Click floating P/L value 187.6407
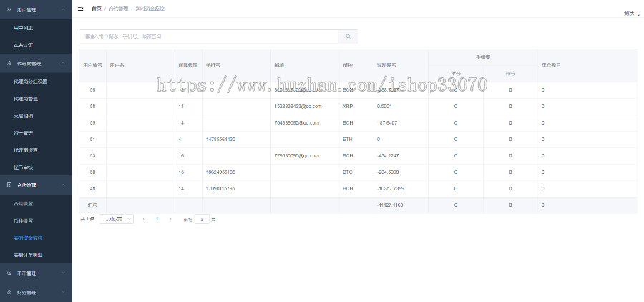The width and height of the screenshot is (644, 302). coord(387,123)
